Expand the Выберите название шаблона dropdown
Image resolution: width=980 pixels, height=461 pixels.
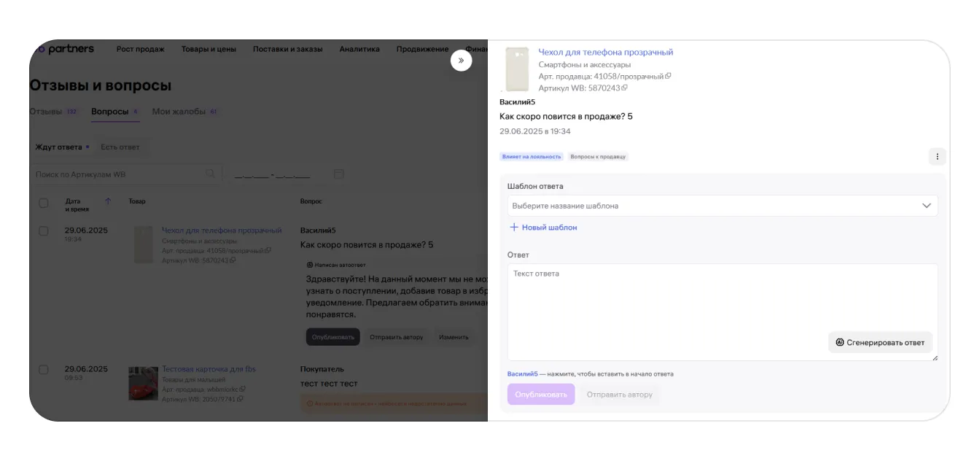click(715, 206)
